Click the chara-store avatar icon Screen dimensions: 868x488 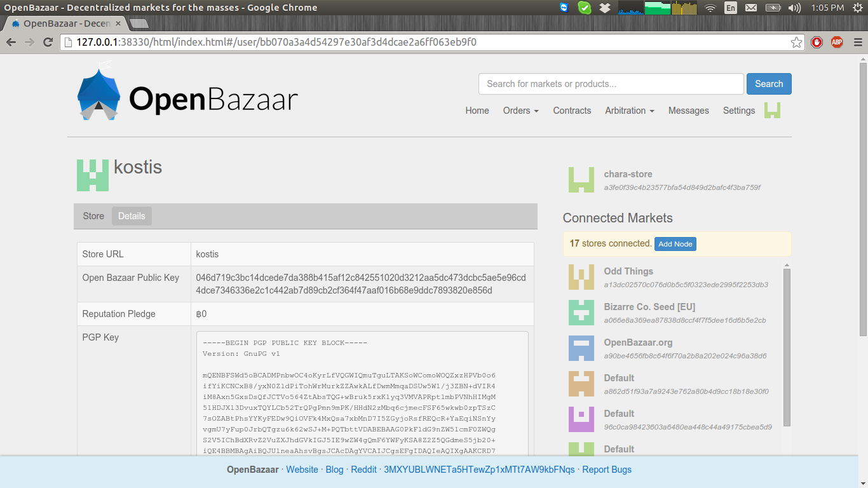(x=581, y=180)
